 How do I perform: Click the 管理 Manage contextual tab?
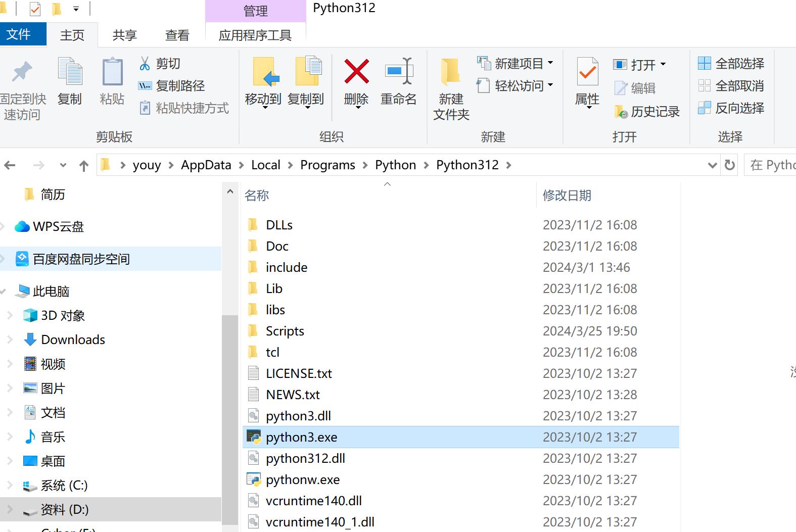(255, 11)
